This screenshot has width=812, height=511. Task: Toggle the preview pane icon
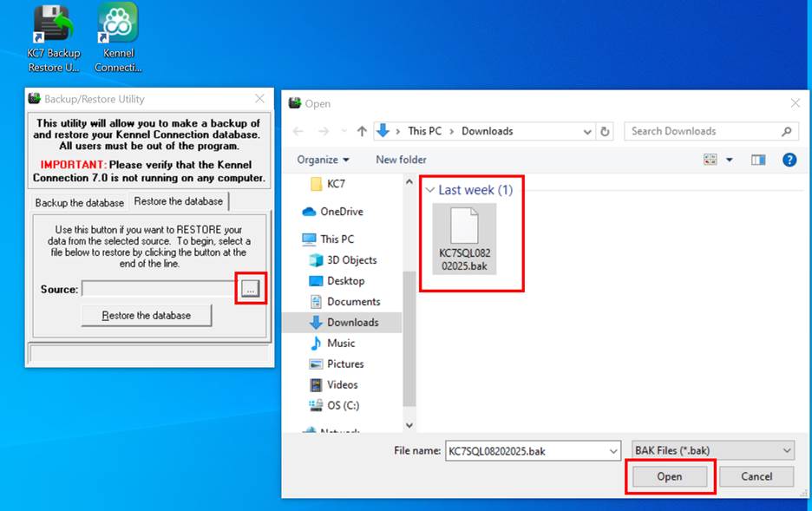758,160
